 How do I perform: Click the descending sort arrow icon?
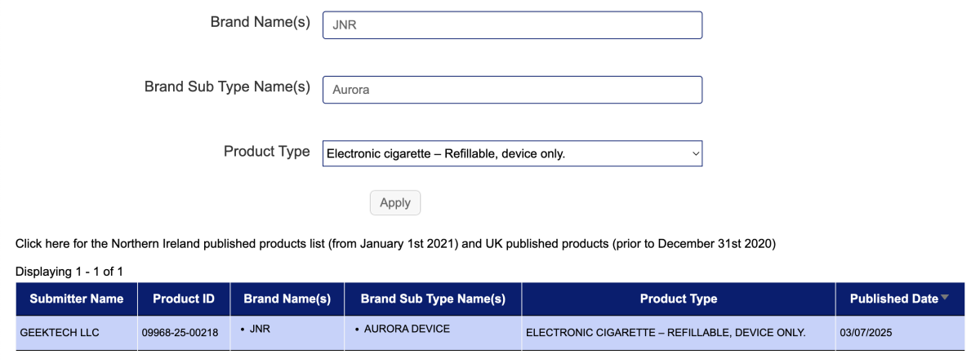945,298
